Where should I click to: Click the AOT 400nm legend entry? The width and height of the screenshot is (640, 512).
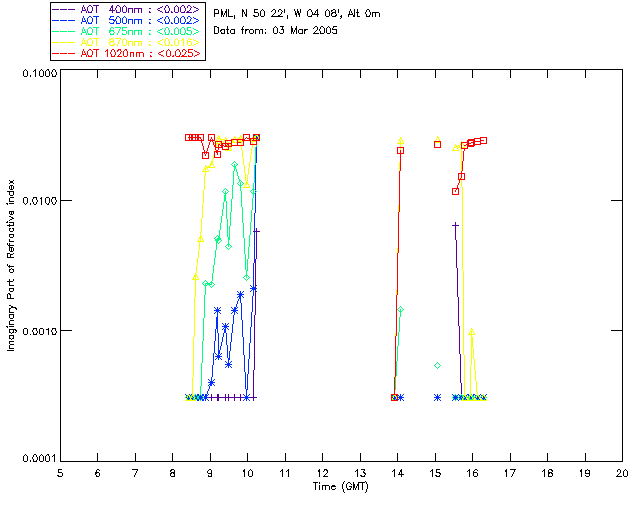(126, 9)
